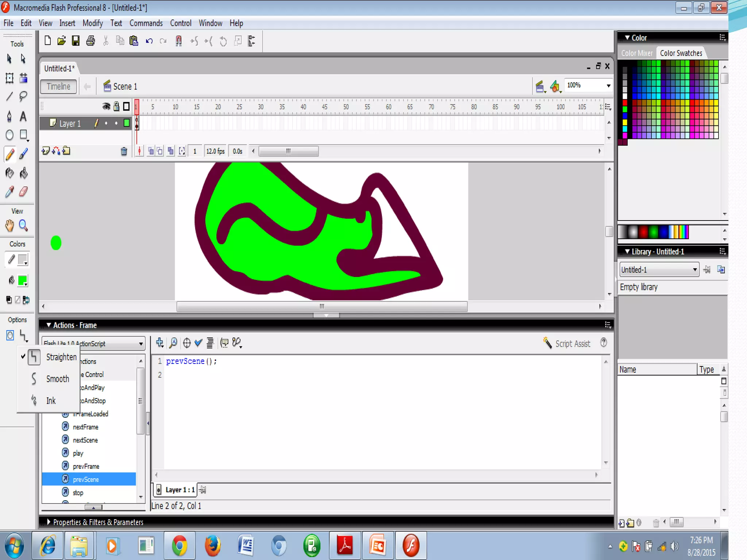Open the Modify menu
747x560 pixels.
pyautogui.click(x=93, y=23)
